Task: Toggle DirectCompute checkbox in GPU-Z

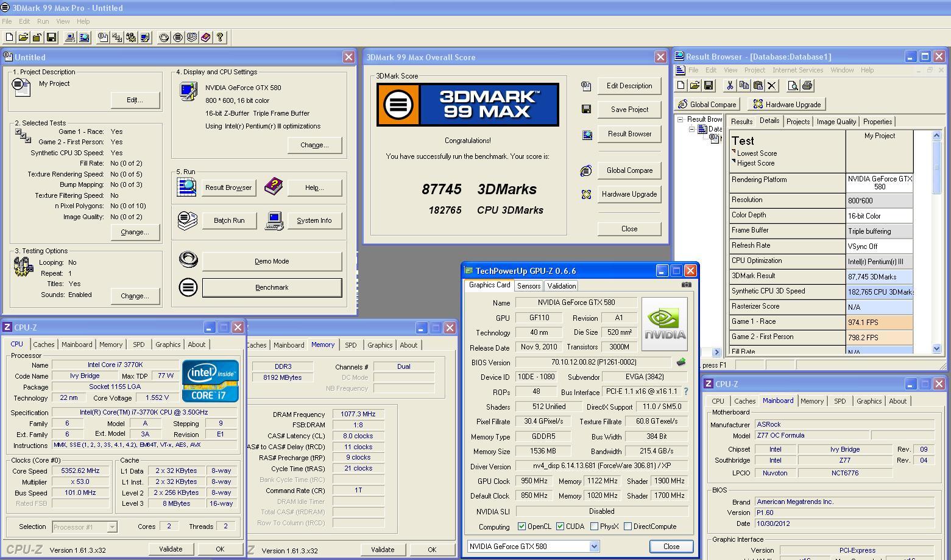Action: pos(628,527)
